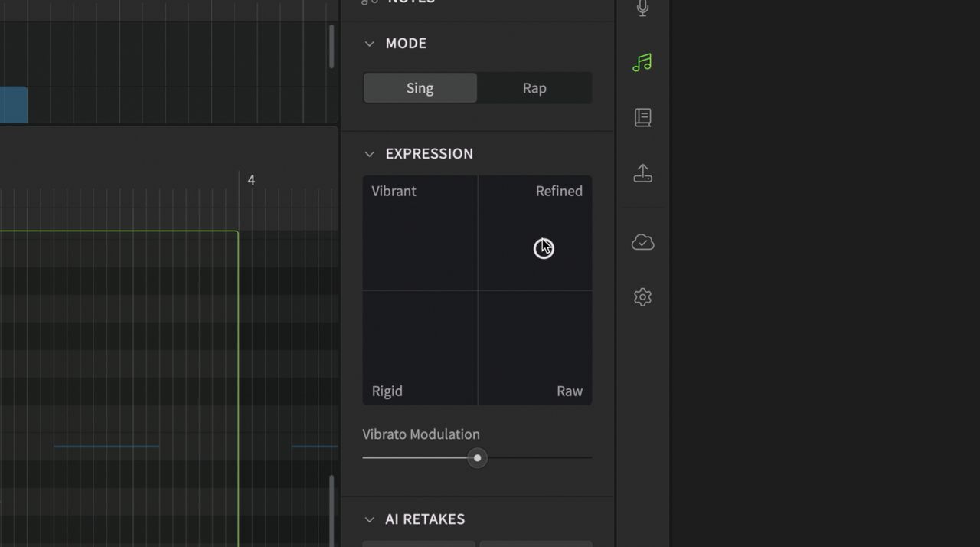The image size is (980, 547).
Task: Click the export upload icon in sidebar
Action: coord(642,174)
